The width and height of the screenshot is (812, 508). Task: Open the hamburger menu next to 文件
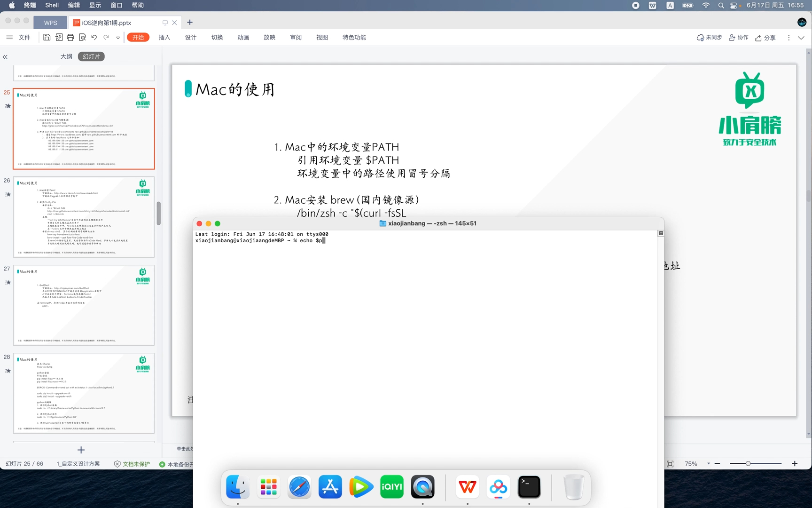coord(9,37)
